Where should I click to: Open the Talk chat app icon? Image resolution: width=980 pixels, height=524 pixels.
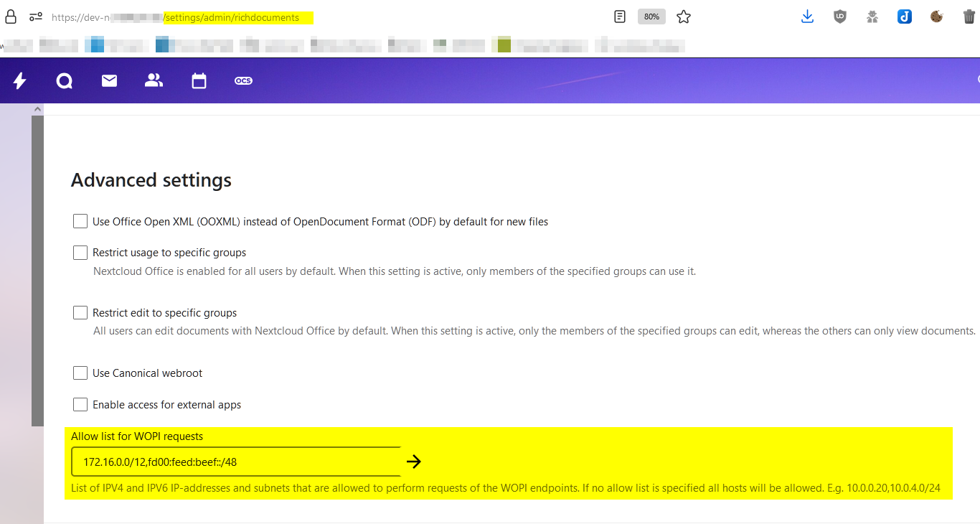(x=65, y=81)
